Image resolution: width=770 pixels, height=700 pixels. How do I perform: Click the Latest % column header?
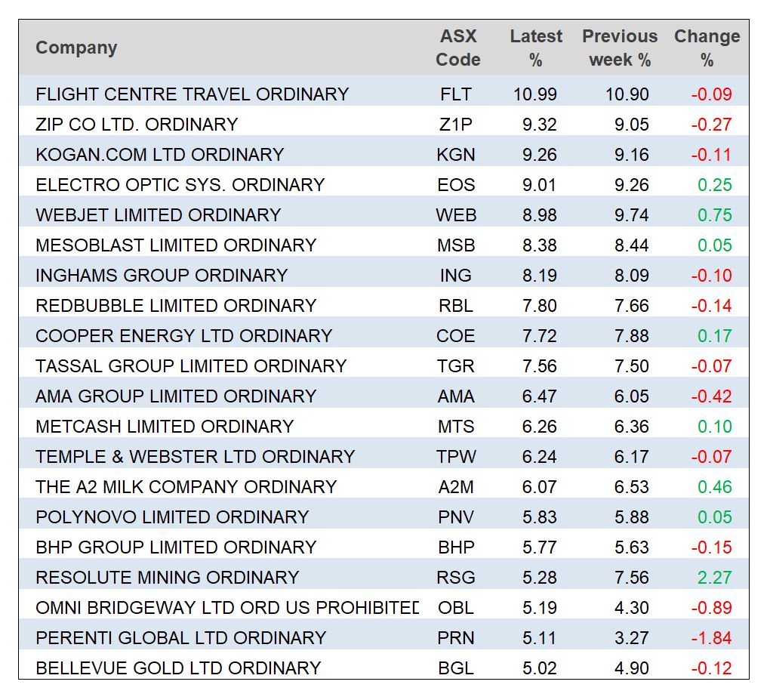click(536, 48)
